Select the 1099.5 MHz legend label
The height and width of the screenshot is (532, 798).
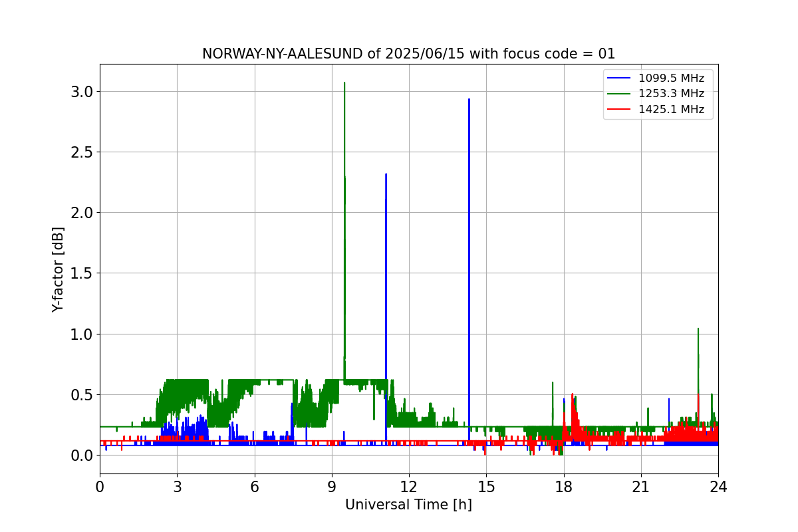(671, 78)
